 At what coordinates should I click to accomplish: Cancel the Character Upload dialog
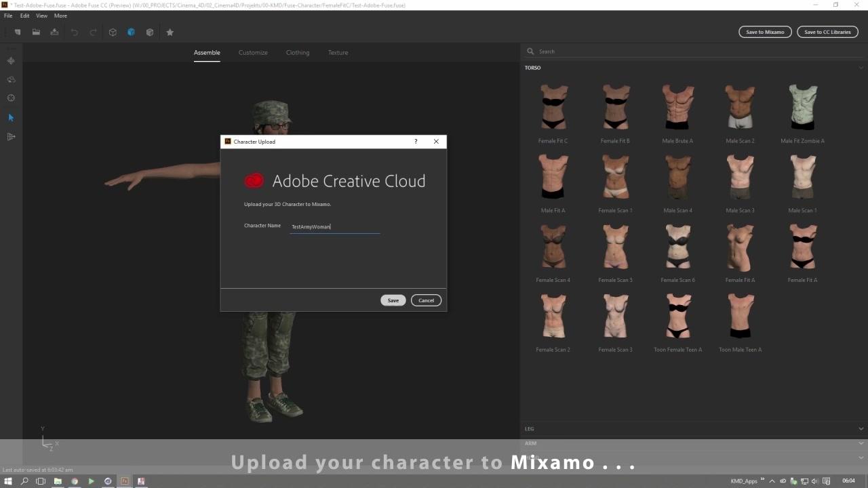tap(426, 300)
